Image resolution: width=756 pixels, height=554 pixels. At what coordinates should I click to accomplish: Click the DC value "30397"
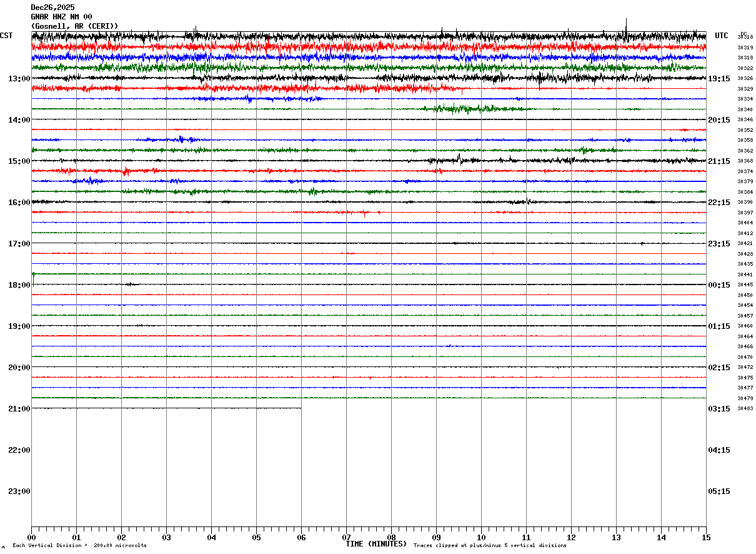pyautogui.click(x=745, y=213)
